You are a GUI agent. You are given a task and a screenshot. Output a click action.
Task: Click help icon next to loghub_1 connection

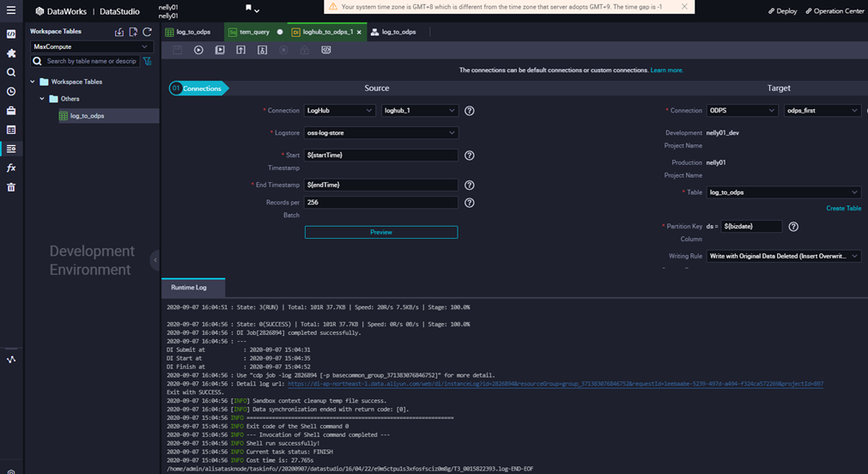[x=470, y=111]
